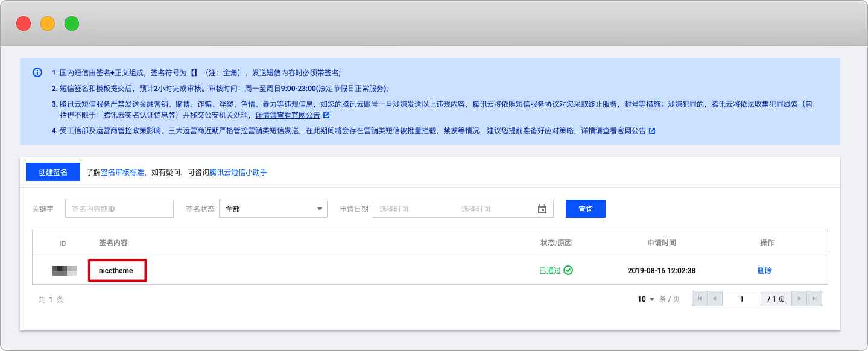The height and width of the screenshot is (351, 868).
Task: Go to last page arrow icon
Action: click(x=814, y=299)
